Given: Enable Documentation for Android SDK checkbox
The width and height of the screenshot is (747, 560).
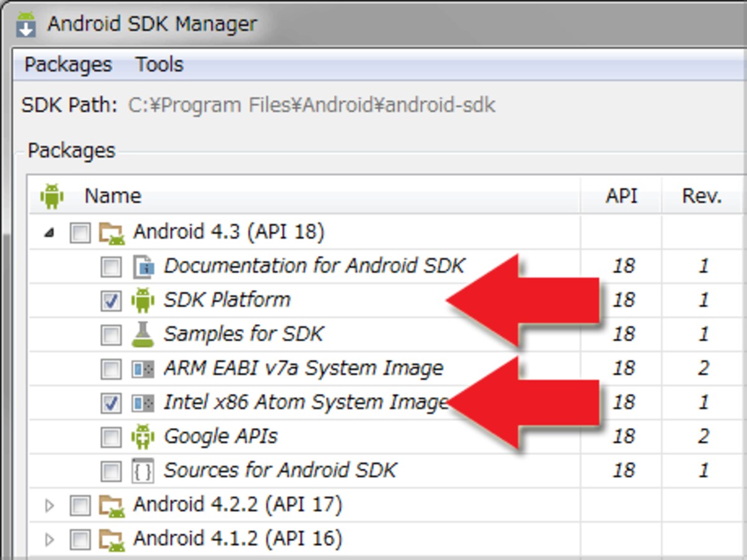Looking at the screenshot, I should 111,268.
